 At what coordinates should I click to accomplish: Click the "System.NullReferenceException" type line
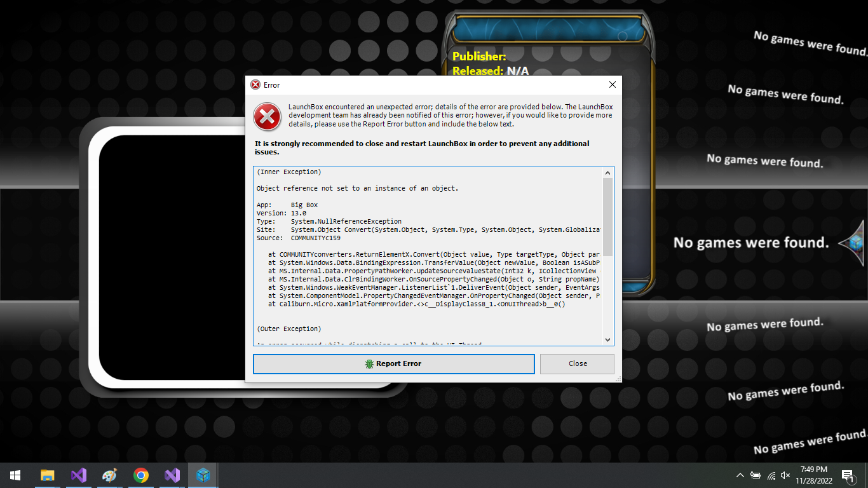(x=329, y=222)
